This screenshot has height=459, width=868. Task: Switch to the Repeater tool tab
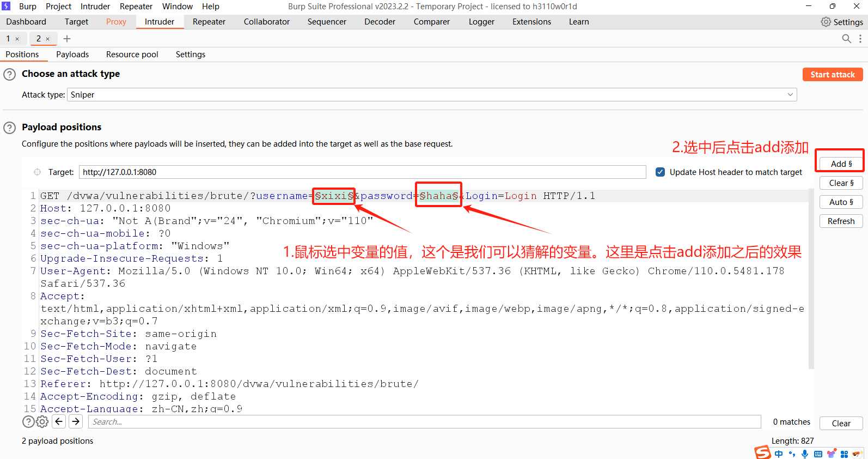[209, 22]
